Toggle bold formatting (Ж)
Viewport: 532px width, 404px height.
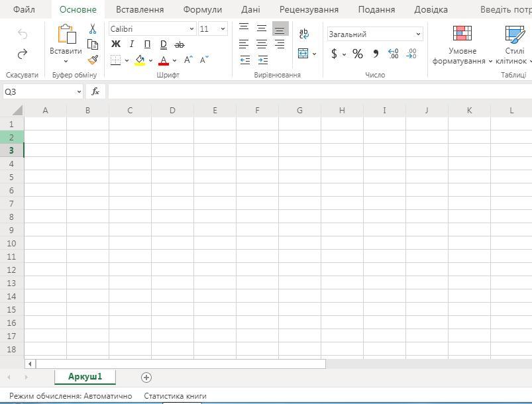click(116, 44)
